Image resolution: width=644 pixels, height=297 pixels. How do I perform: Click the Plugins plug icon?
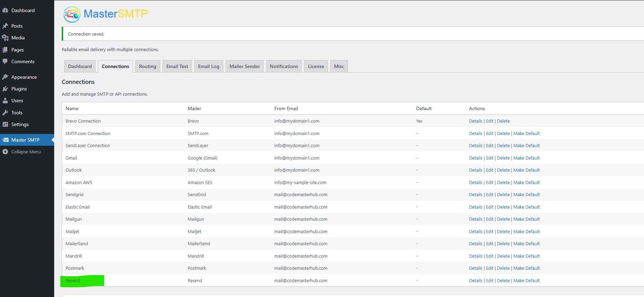click(x=5, y=89)
